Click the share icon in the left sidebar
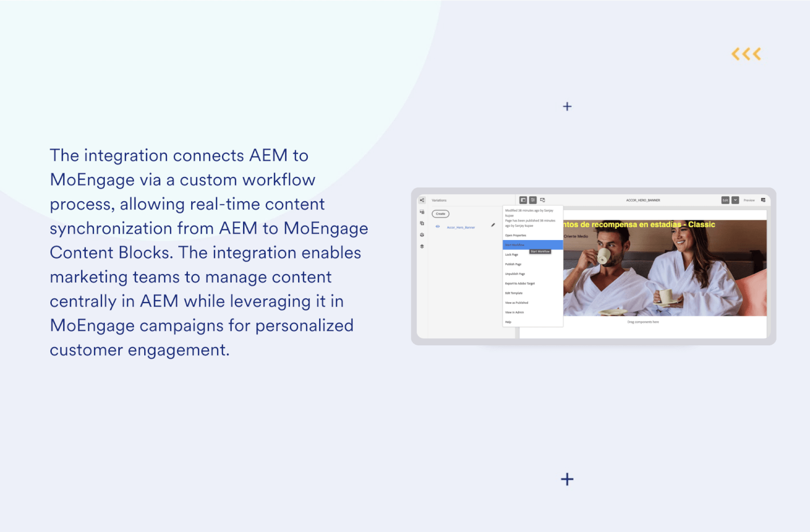810x532 pixels. point(422,200)
